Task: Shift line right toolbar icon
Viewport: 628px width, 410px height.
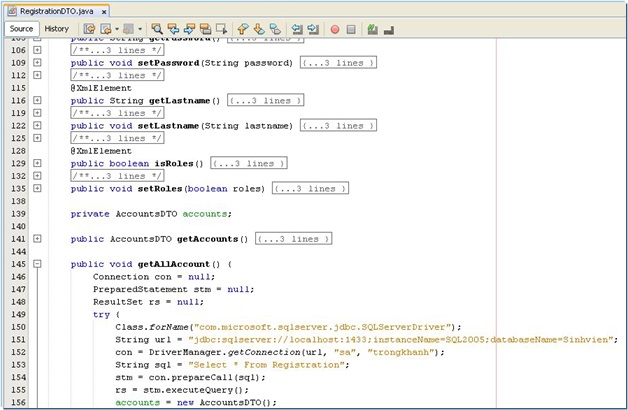Action: pos(313,29)
